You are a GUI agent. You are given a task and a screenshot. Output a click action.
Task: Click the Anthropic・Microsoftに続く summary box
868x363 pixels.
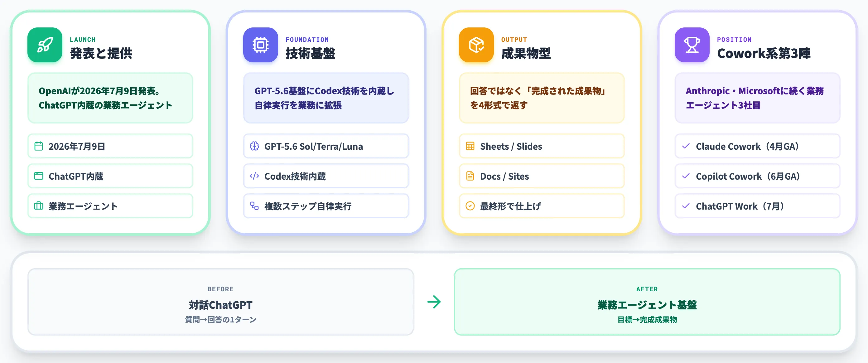[757, 98]
